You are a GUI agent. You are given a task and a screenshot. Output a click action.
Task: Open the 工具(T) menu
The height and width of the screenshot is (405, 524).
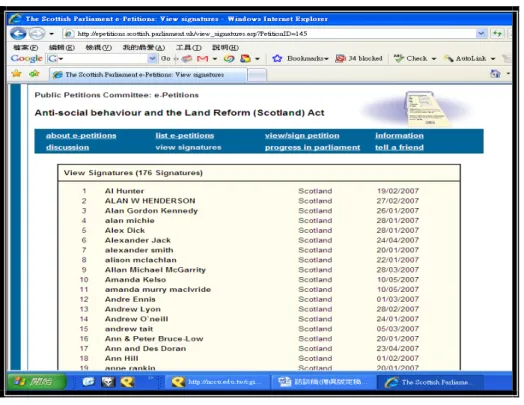tap(189, 47)
